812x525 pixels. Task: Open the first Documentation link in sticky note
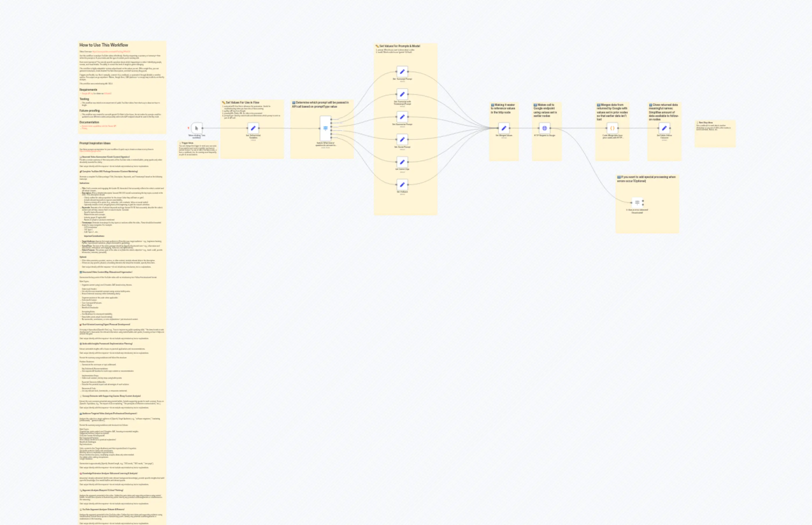[x=99, y=126]
